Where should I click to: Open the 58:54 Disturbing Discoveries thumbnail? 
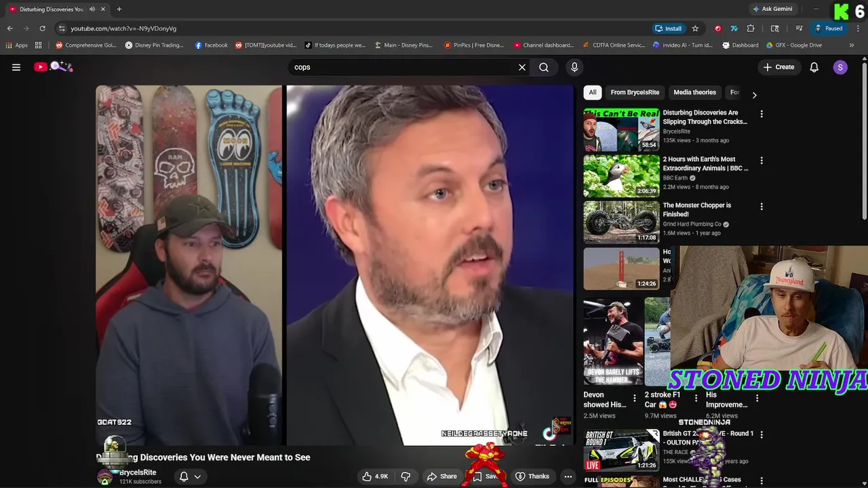coord(621,129)
